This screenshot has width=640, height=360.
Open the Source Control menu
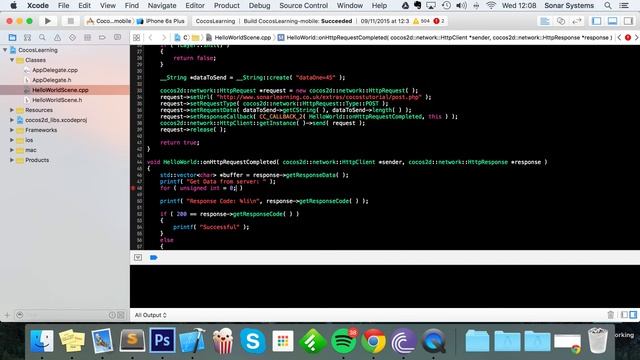(303, 5)
